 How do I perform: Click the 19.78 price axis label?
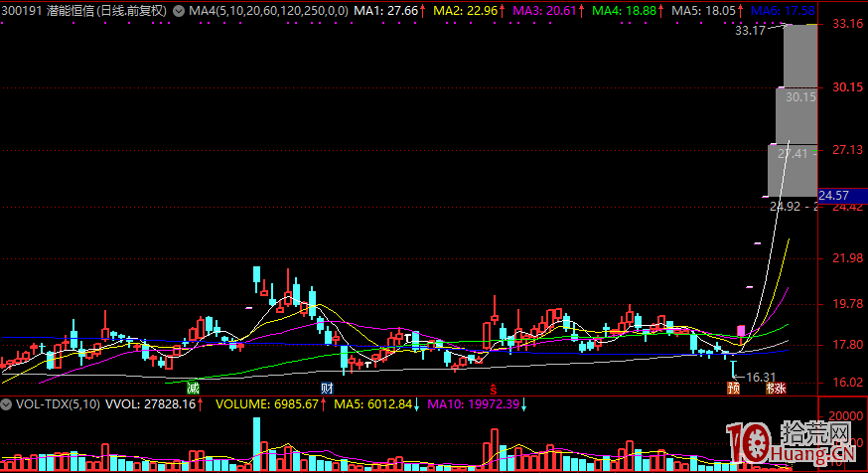click(847, 303)
